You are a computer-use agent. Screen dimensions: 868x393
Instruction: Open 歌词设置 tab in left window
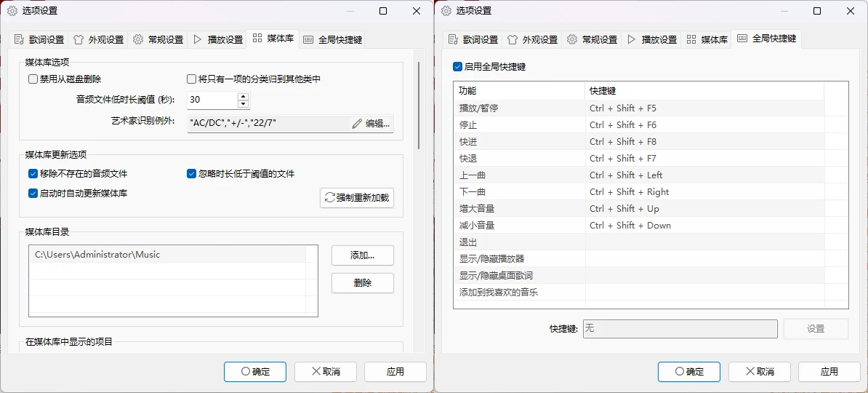[x=39, y=39]
